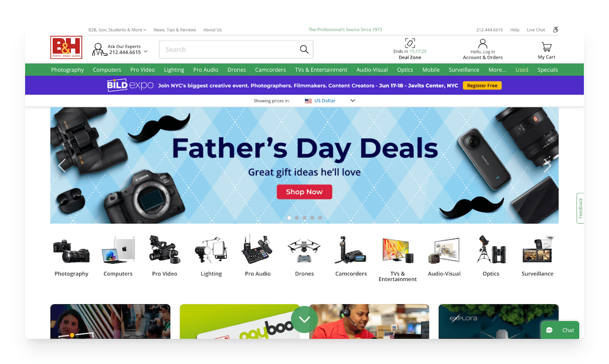609x364 pixels.
Task: Open the Pro Video menu in green navbar
Action: tap(143, 70)
